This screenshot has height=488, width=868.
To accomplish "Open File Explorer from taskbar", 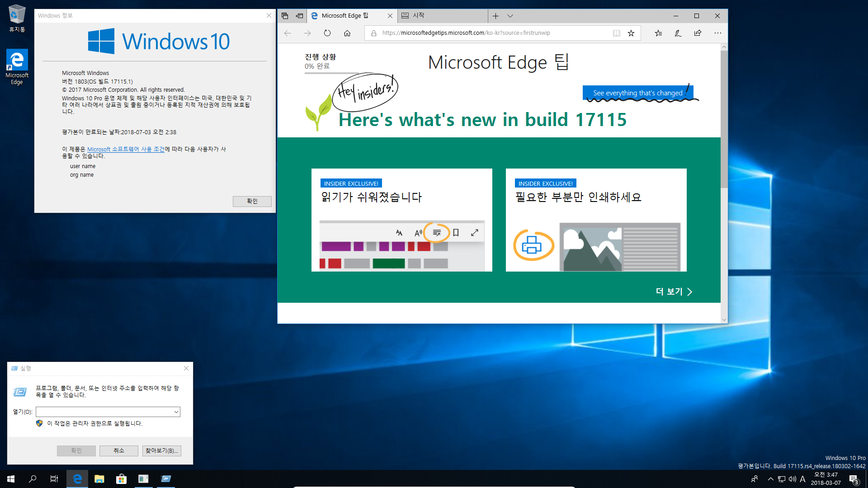I will click(x=99, y=479).
